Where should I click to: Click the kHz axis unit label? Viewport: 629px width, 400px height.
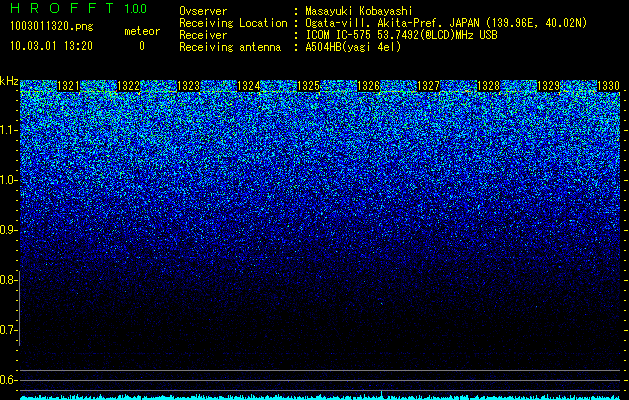click(x=9, y=81)
